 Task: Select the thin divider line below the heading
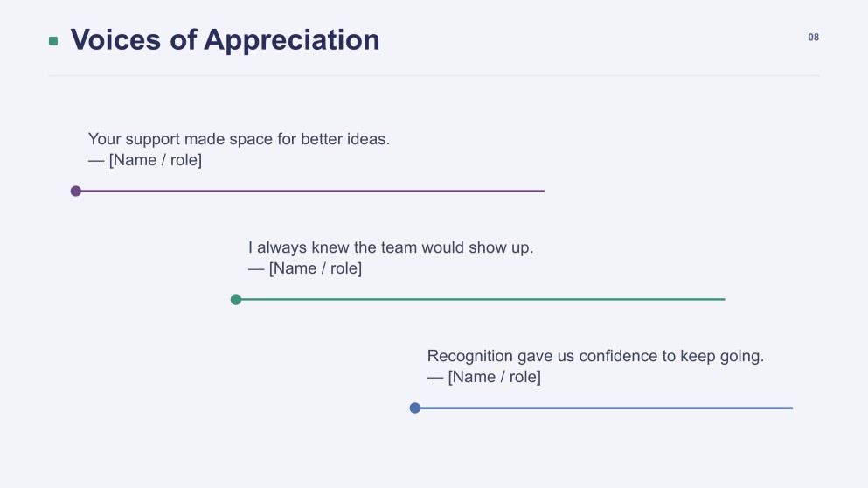(434, 76)
